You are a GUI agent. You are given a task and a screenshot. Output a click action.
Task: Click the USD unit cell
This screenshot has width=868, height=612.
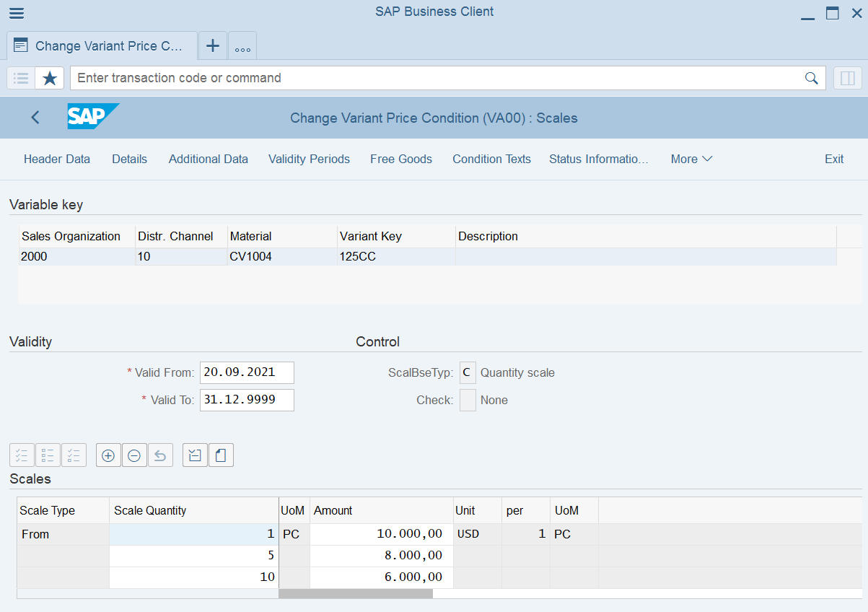(477, 534)
